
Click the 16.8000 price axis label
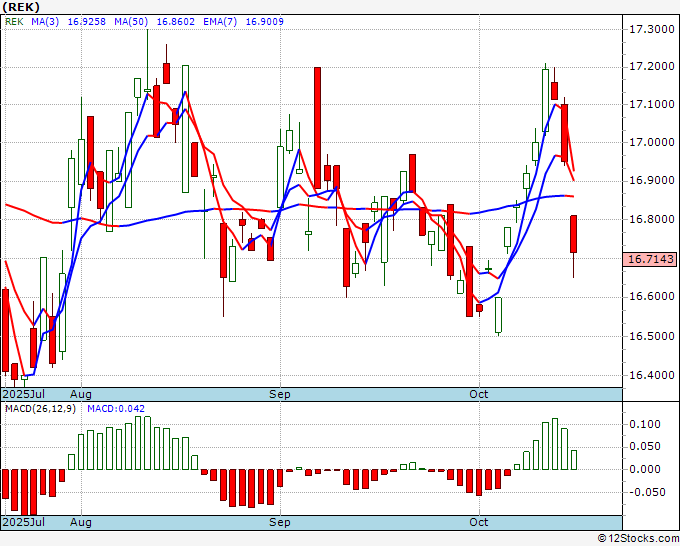click(x=652, y=219)
